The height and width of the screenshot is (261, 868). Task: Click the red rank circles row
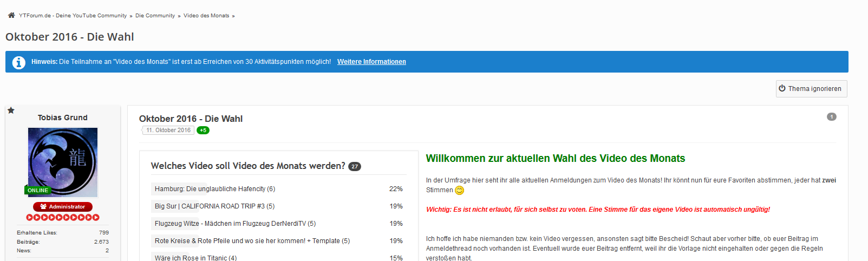point(63,217)
